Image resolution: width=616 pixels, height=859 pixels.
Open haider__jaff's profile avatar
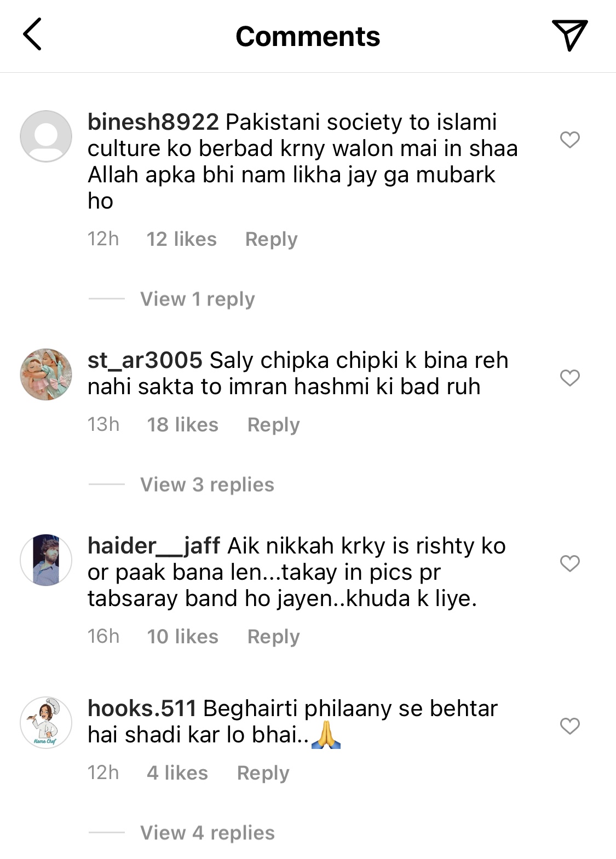tap(46, 560)
